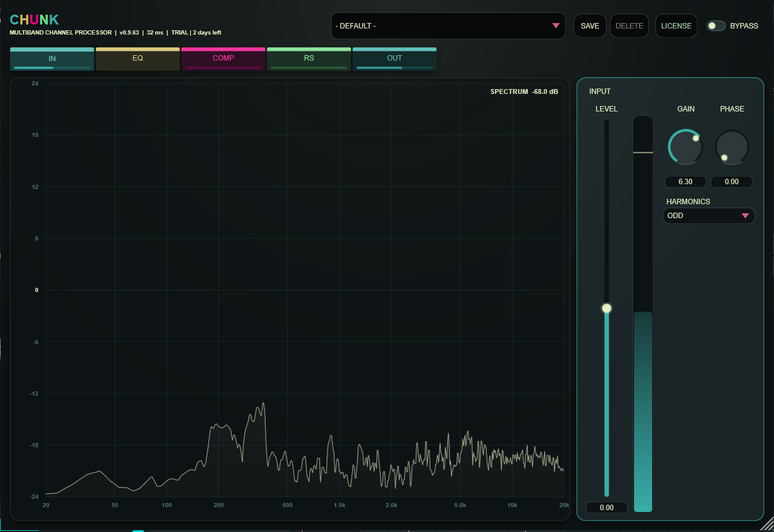Switch to the RS module tab

tap(309, 59)
